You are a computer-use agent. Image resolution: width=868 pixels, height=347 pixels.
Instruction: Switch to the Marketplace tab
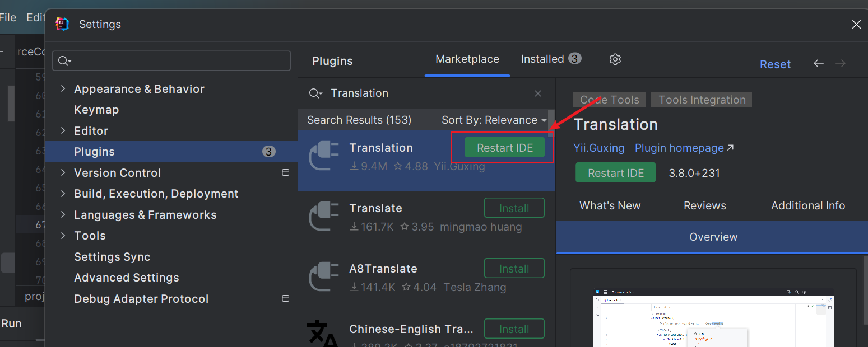point(467,59)
